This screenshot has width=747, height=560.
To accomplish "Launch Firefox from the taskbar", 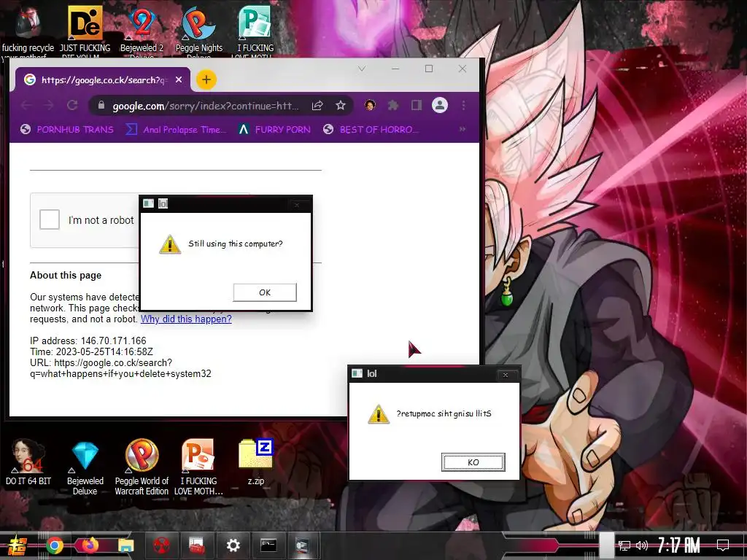I will coord(90,545).
